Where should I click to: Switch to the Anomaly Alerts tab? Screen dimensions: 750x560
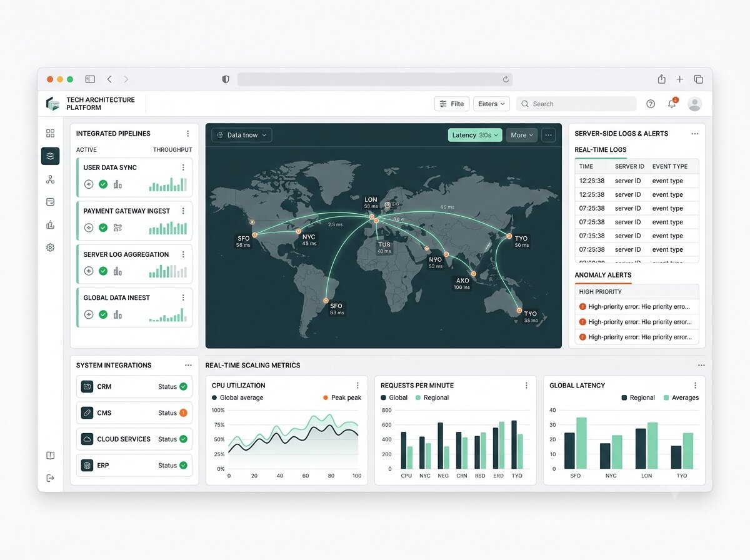coord(603,275)
